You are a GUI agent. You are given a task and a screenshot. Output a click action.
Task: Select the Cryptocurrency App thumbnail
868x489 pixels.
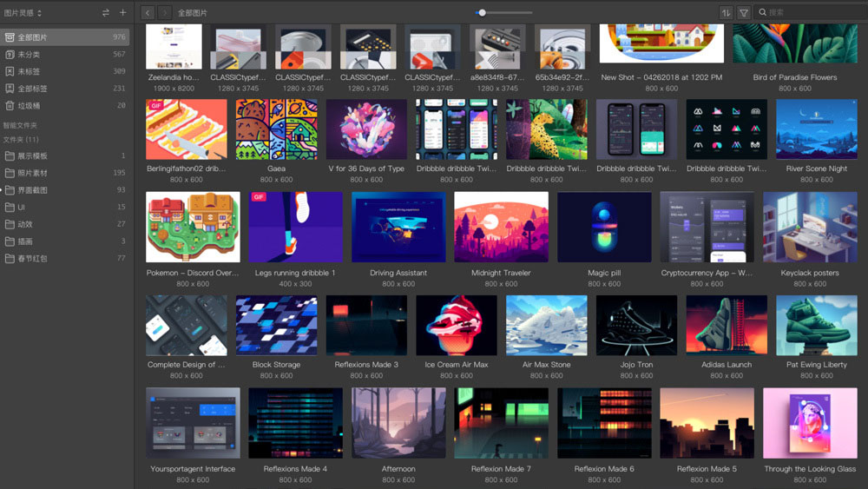coord(707,227)
